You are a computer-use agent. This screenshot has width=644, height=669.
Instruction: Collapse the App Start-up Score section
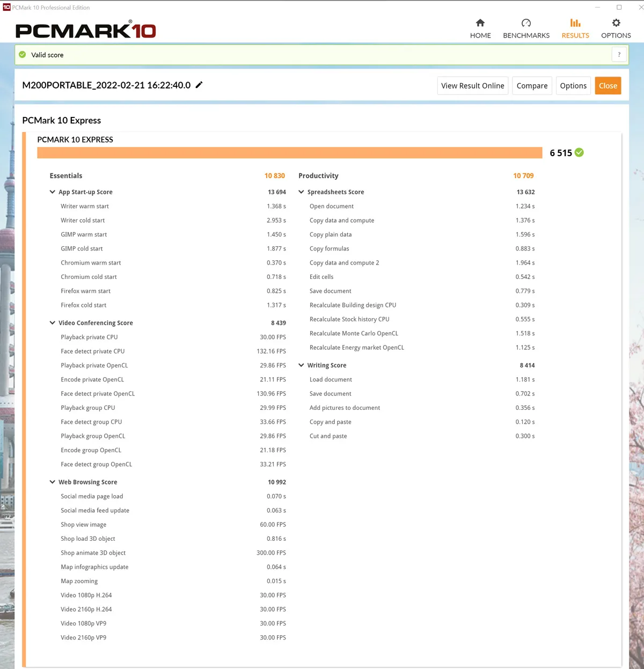click(x=53, y=192)
